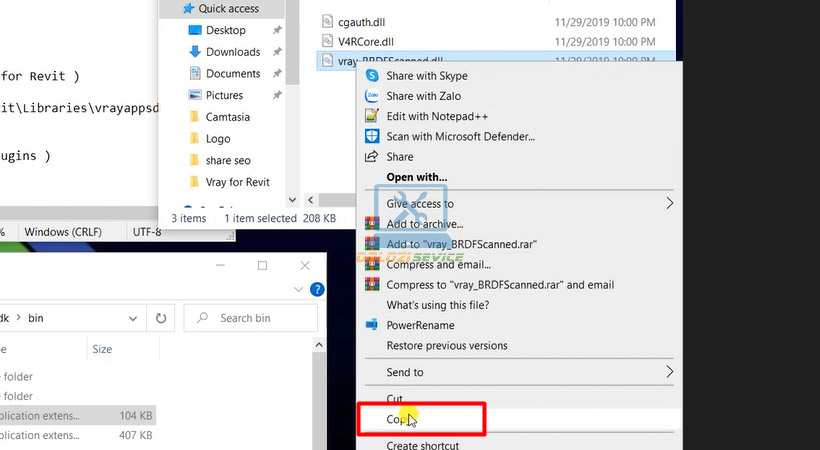Click the Skype icon in context menu
The width and height of the screenshot is (820, 450).
[371, 76]
